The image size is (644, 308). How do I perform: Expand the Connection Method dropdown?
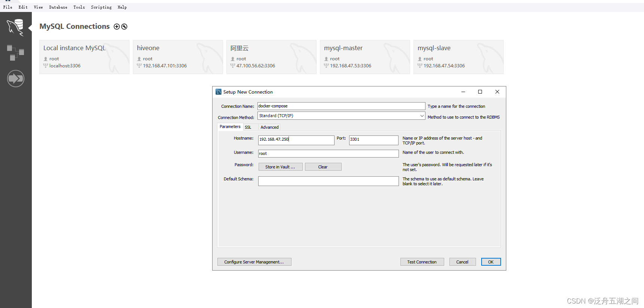(x=422, y=116)
